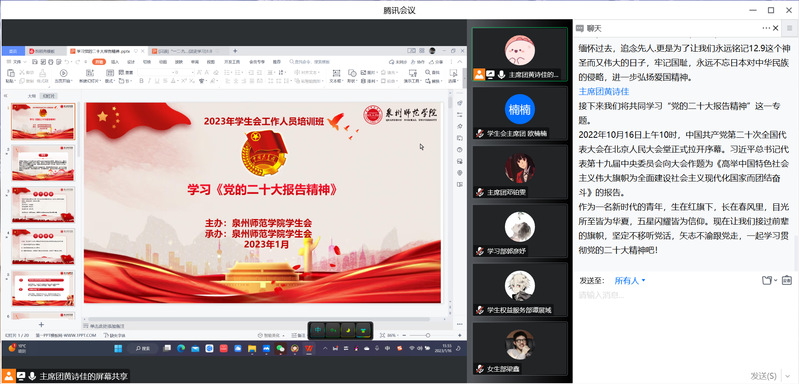The height and width of the screenshot is (384, 799).
Task: Click WeChat icon in shared taskbar
Action: tap(280, 349)
